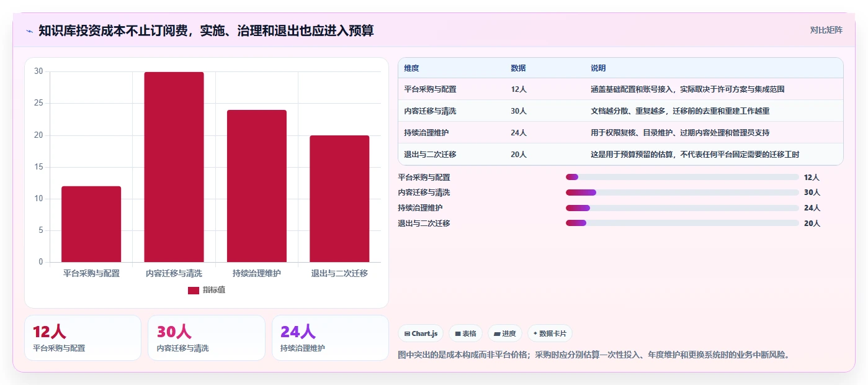Click the 数据 table column header
The height and width of the screenshot is (385, 868).
(518, 68)
